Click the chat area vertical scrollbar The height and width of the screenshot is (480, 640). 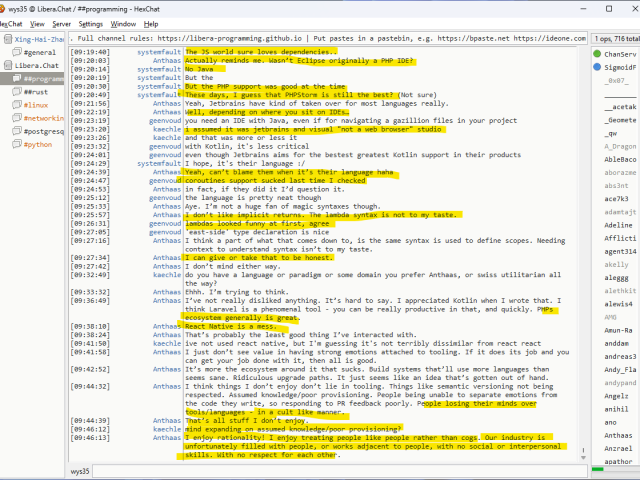[x=582, y=250]
